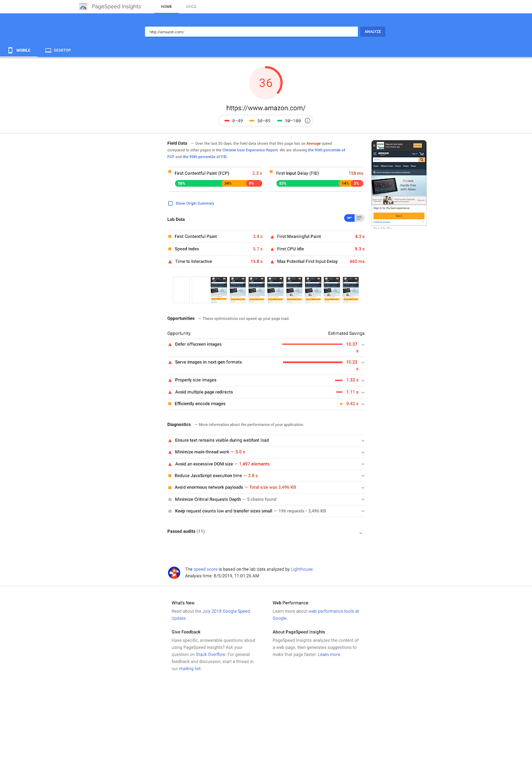Open the July 2018 Google Speed Update link

pyautogui.click(x=211, y=615)
